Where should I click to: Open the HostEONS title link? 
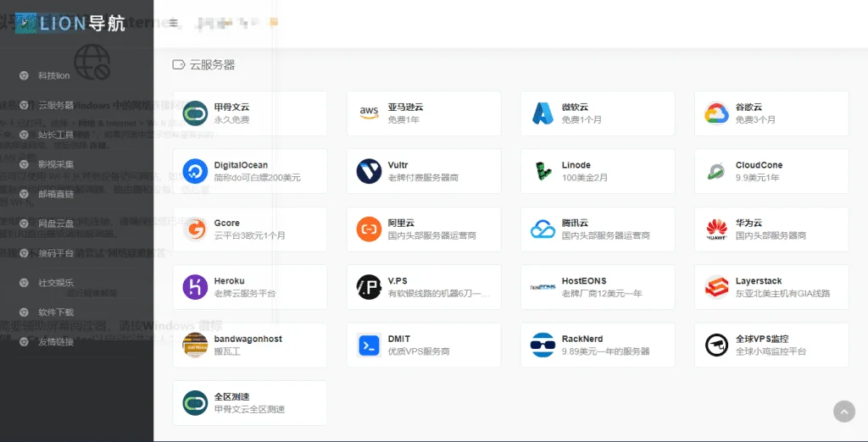[x=584, y=280]
